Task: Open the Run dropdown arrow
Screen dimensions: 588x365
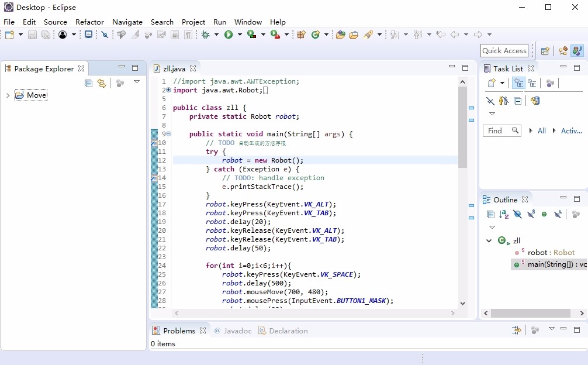Action: (x=240, y=35)
